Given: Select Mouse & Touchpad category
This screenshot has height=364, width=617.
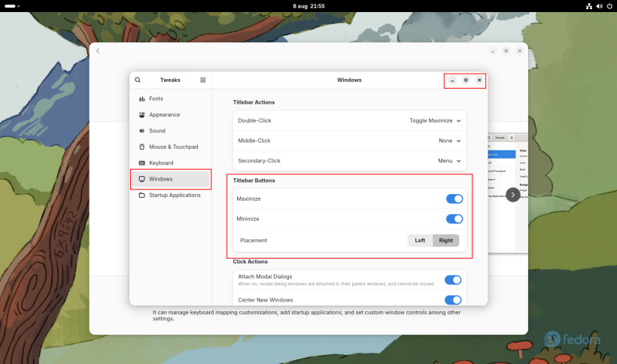Looking at the screenshot, I should pyautogui.click(x=170, y=147).
